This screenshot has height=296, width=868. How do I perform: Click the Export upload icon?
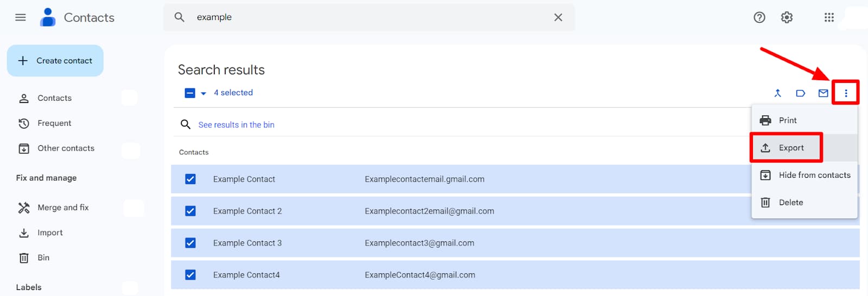(765, 147)
